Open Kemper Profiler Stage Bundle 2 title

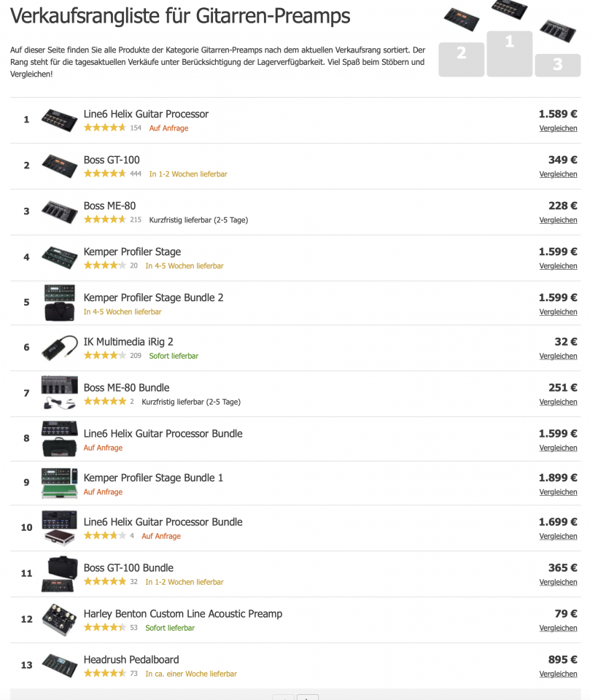tap(153, 297)
